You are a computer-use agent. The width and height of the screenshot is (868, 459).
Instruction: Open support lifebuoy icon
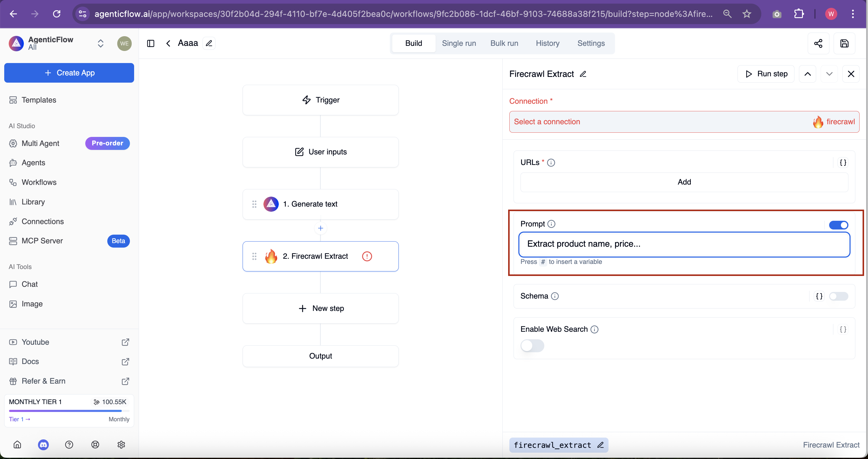click(x=95, y=445)
